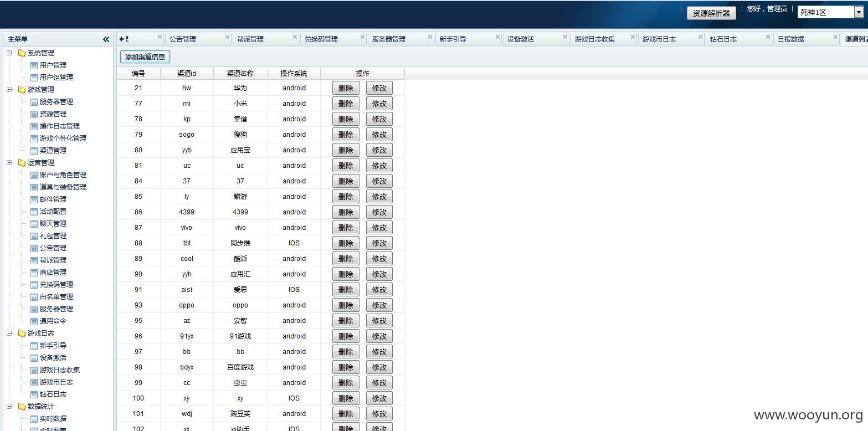Click the table icon beside 活动配置
868x431 pixels.
[x=34, y=212]
